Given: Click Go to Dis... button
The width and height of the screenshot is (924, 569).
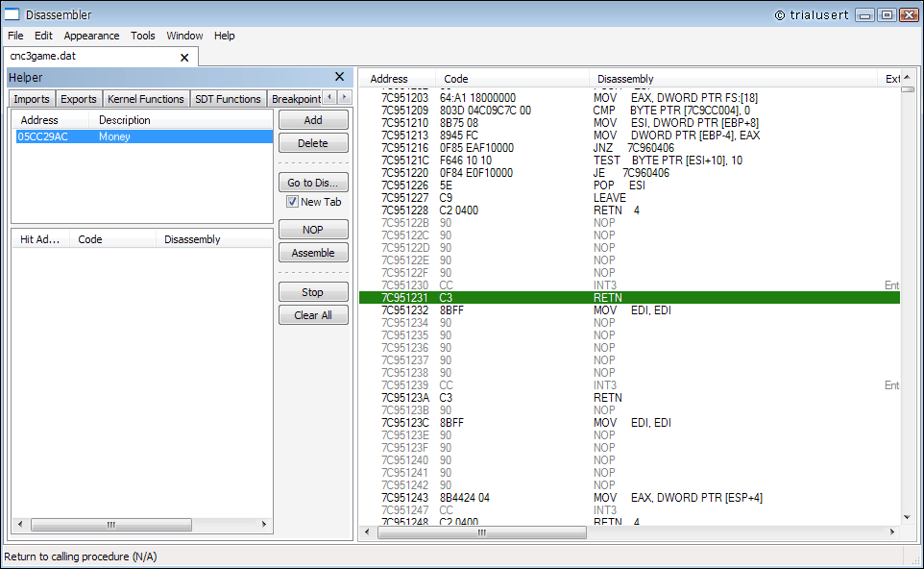Looking at the screenshot, I should 312,183.
